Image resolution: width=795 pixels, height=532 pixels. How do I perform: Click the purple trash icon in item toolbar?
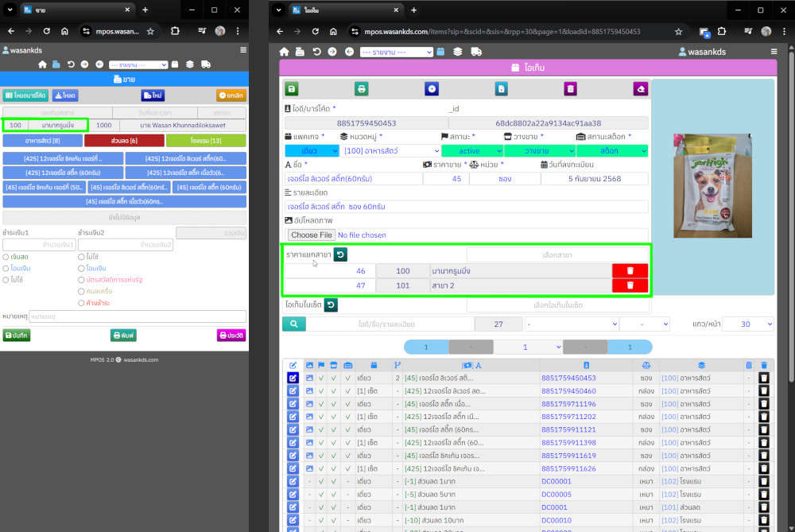[x=570, y=89]
